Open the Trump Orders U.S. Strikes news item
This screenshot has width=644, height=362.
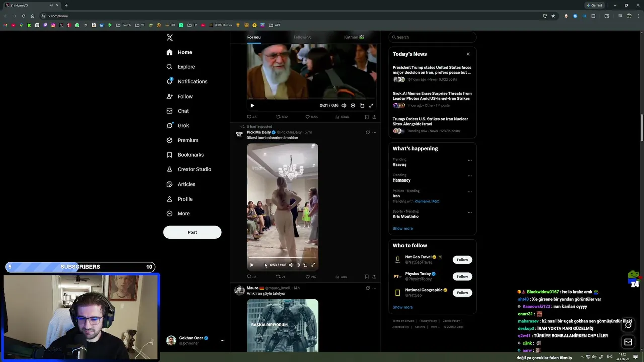point(432,125)
